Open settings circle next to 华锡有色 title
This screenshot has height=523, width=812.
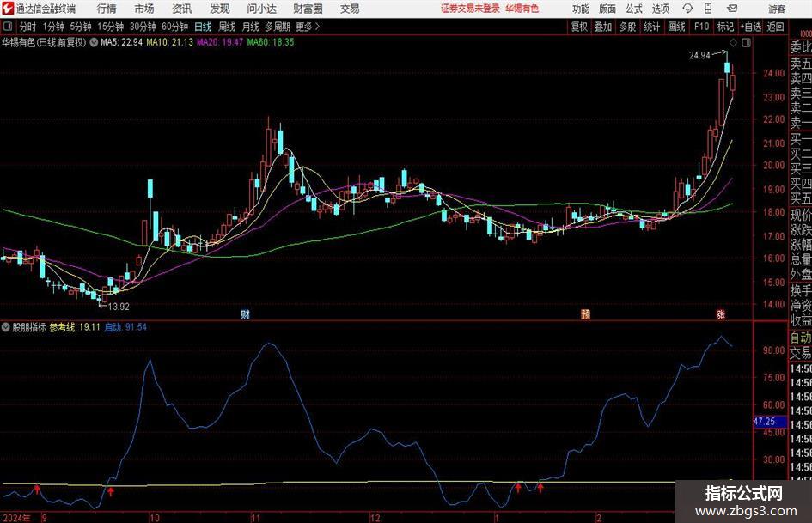pyautogui.click(x=94, y=42)
